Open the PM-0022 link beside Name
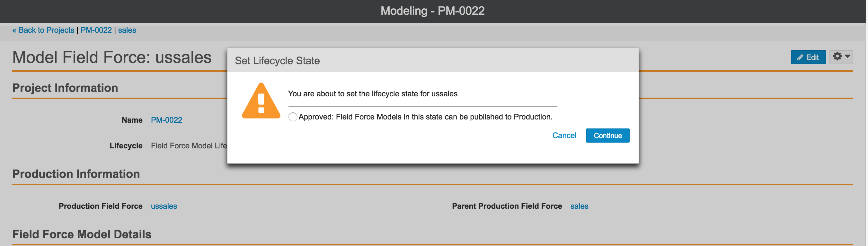 click(166, 120)
